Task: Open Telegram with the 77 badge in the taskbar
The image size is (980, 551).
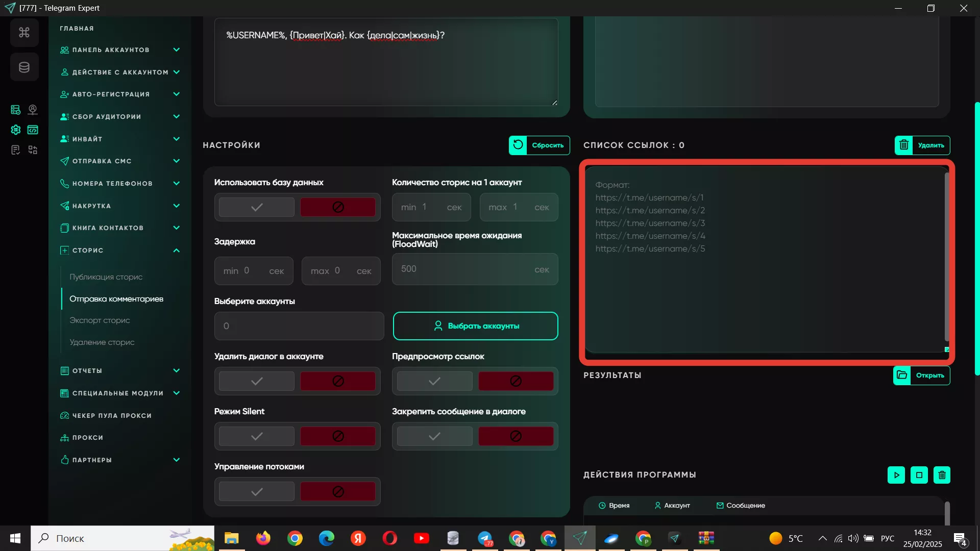Action: pyautogui.click(x=485, y=538)
